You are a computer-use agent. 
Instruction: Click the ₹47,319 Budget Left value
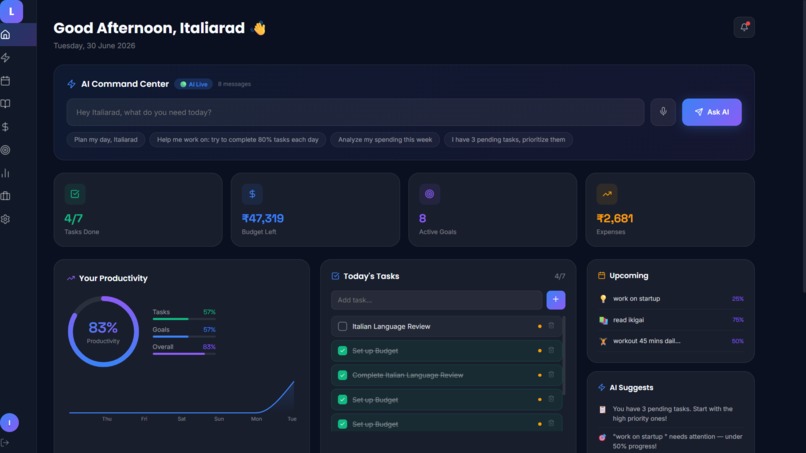pyautogui.click(x=263, y=219)
